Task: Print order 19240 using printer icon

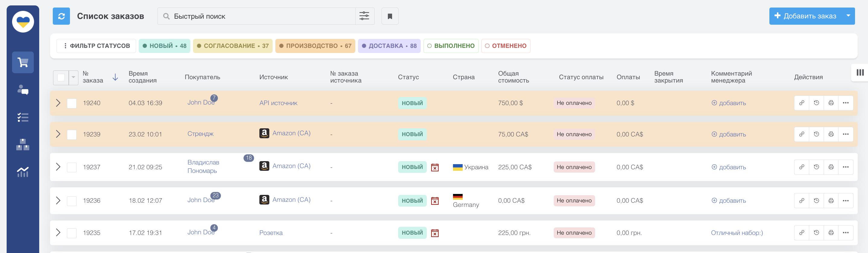Action: [831, 103]
